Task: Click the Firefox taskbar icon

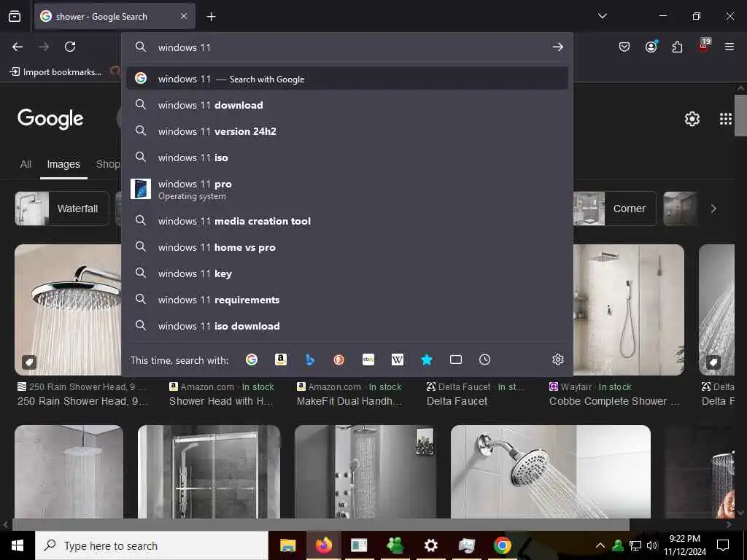Action: tap(323, 545)
